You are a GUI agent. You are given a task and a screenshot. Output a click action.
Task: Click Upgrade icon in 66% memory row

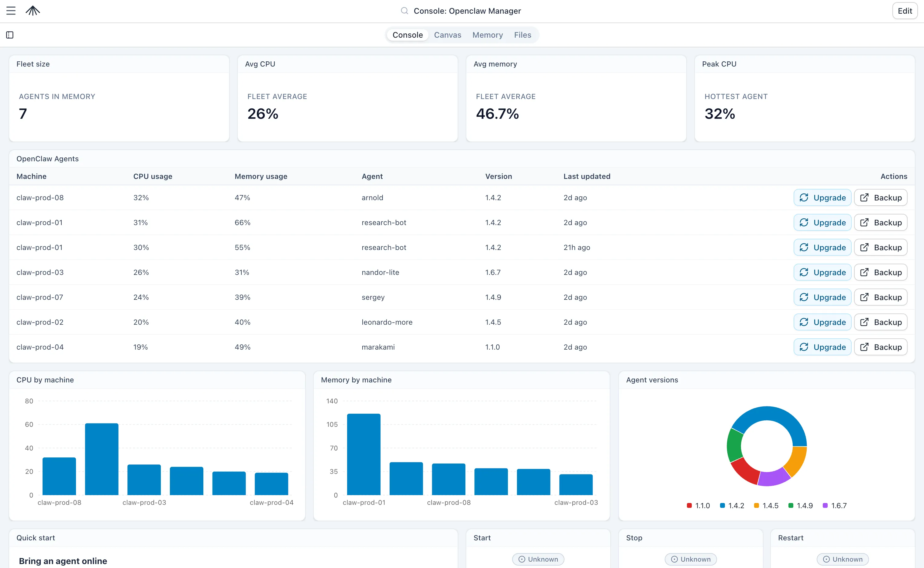point(804,222)
